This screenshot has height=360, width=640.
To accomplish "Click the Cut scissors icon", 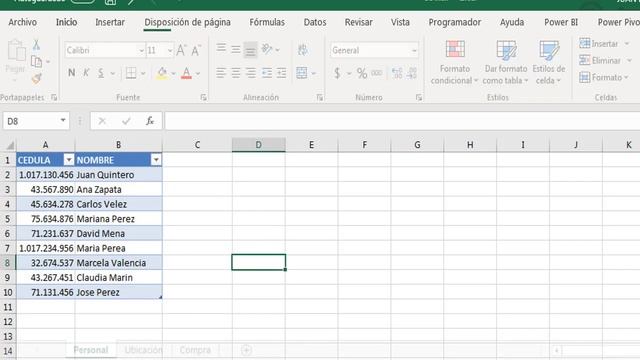I will point(36,44).
